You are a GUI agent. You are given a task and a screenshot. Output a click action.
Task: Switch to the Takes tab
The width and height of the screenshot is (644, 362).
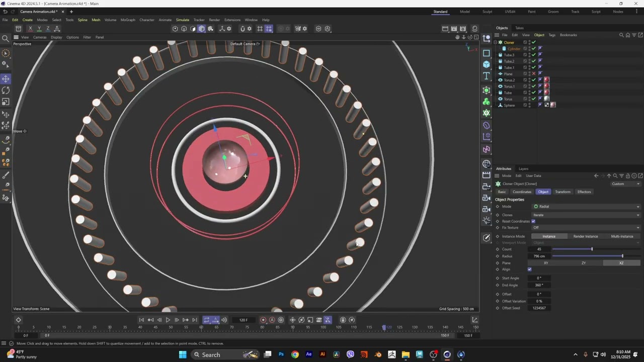tap(519, 28)
